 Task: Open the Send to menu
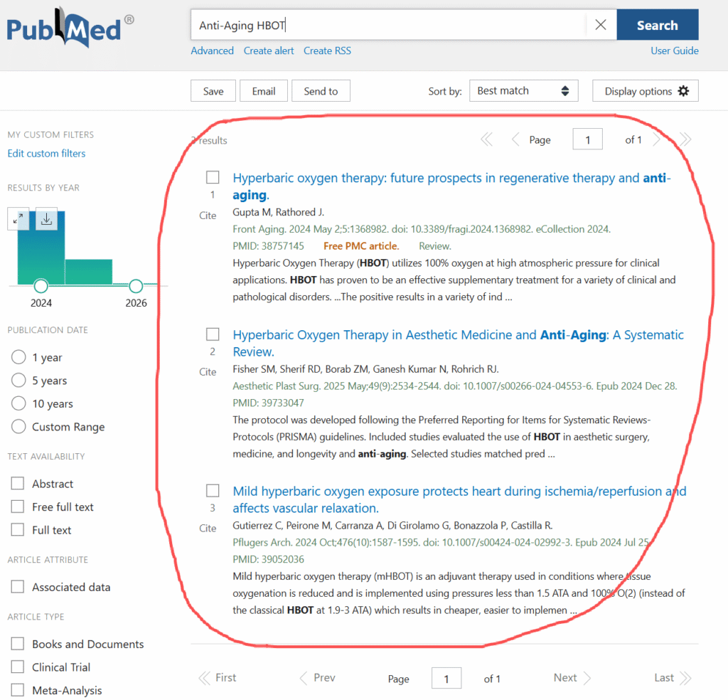(321, 91)
